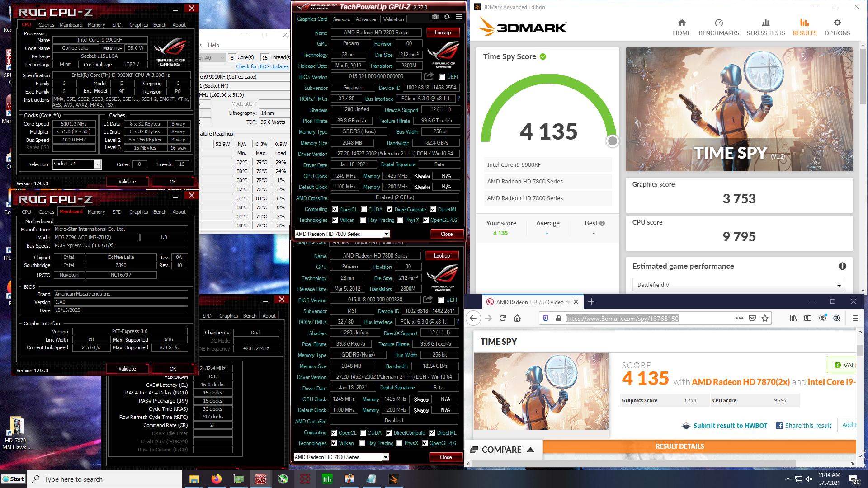Open Validation tab in top GPU-Z window

coord(393,19)
